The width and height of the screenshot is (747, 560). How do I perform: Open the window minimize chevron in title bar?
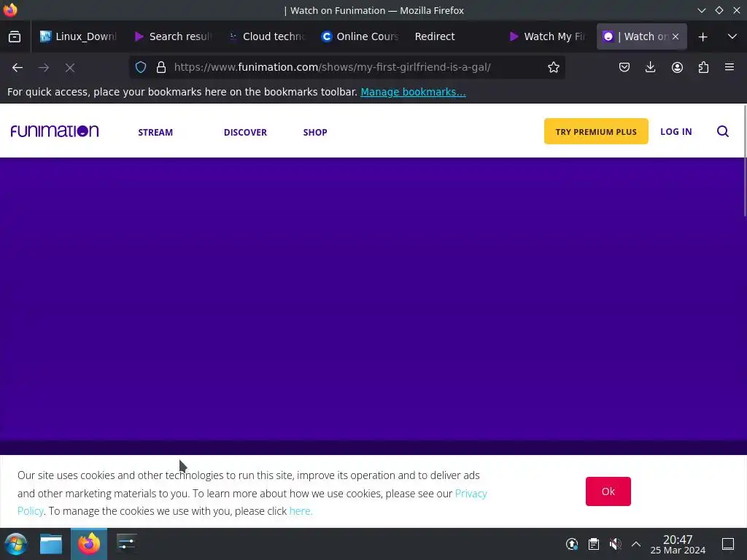point(701,10)
